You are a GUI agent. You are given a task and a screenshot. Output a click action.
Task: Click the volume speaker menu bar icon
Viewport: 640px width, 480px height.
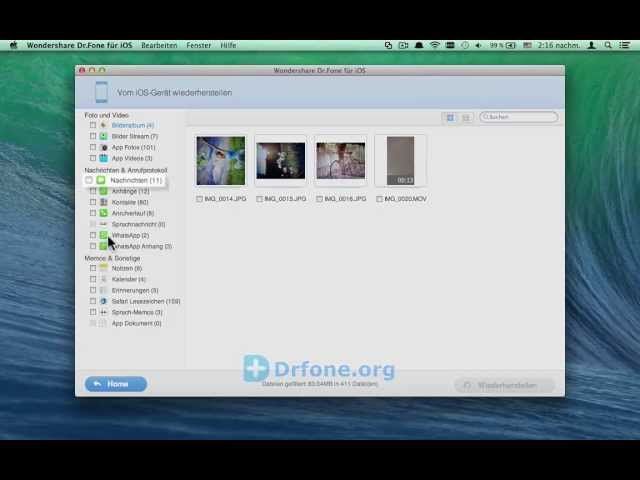(478, 45)
